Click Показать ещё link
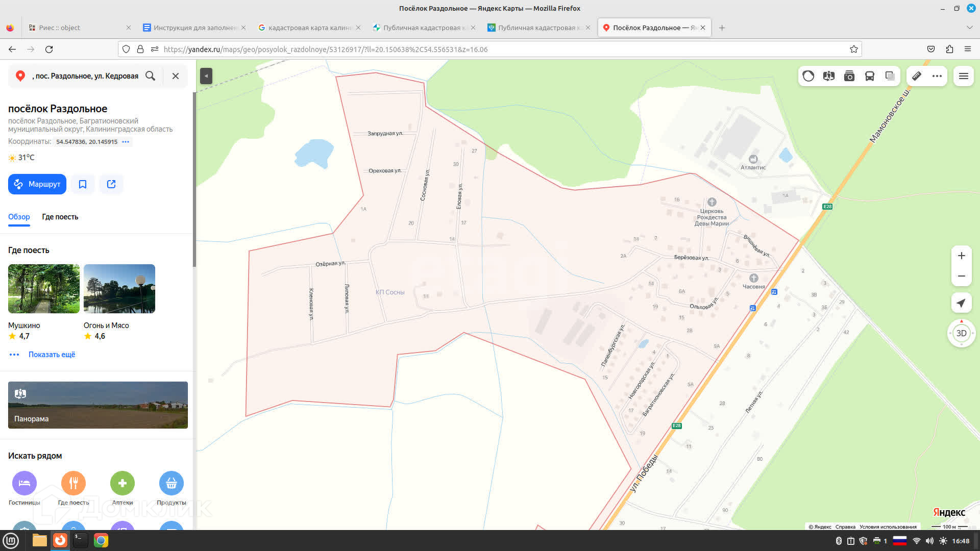 coord(52,355)
